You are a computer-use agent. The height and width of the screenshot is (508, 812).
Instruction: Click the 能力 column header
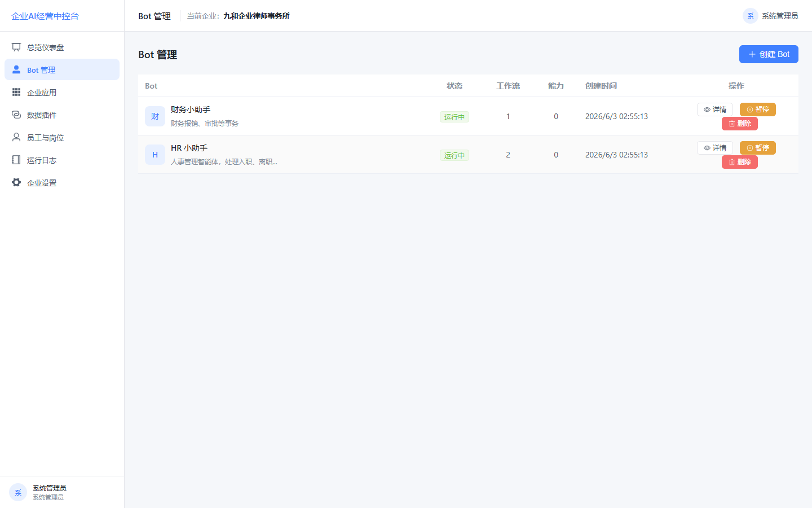click(x=556, y=86)
